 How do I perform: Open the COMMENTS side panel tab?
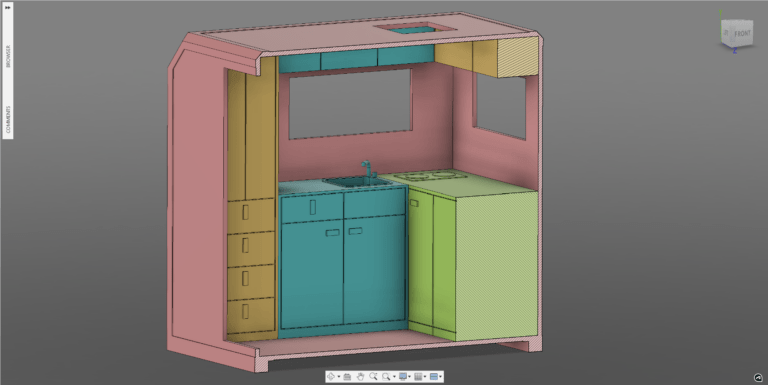[x=7, y=119]
